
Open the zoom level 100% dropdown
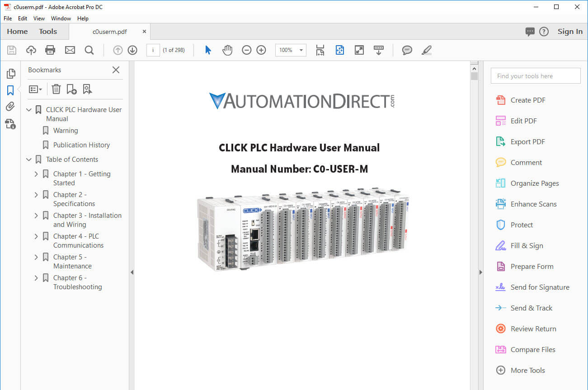(291, 50)
